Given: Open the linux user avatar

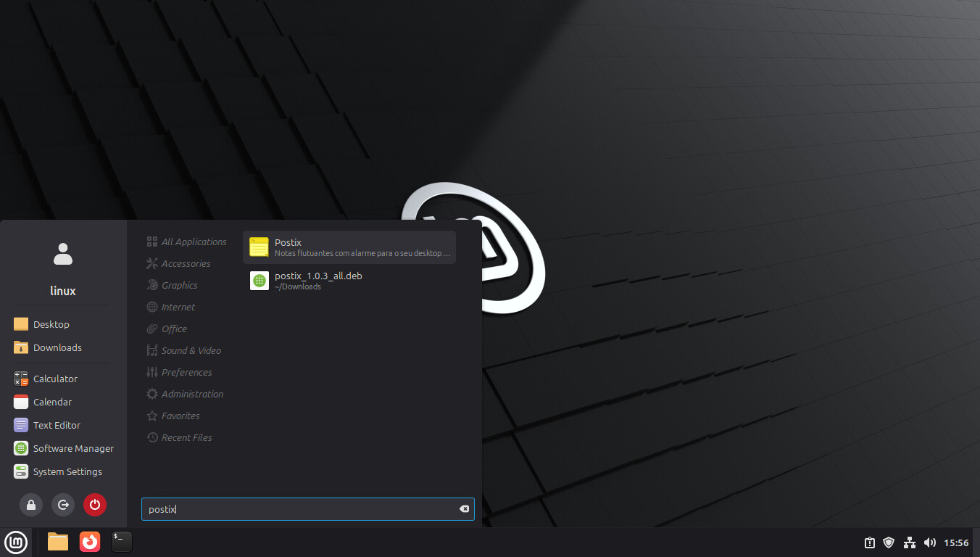Looking at the screenshot, I should pyautogui.click(x=63, y=254).
